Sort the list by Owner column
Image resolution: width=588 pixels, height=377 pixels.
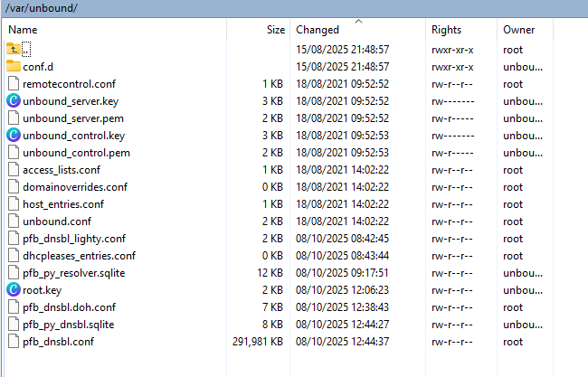(519, 30)
